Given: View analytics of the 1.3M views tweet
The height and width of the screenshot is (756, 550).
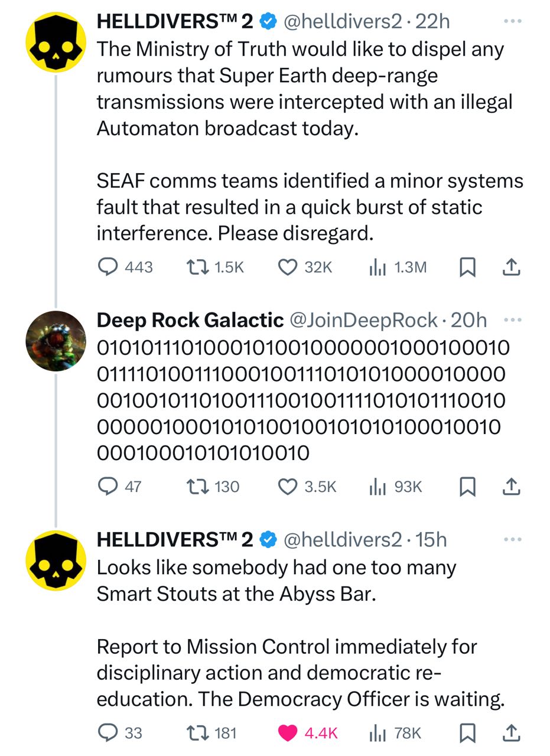Looking at the screenshot, I should [x=376, y=268].
